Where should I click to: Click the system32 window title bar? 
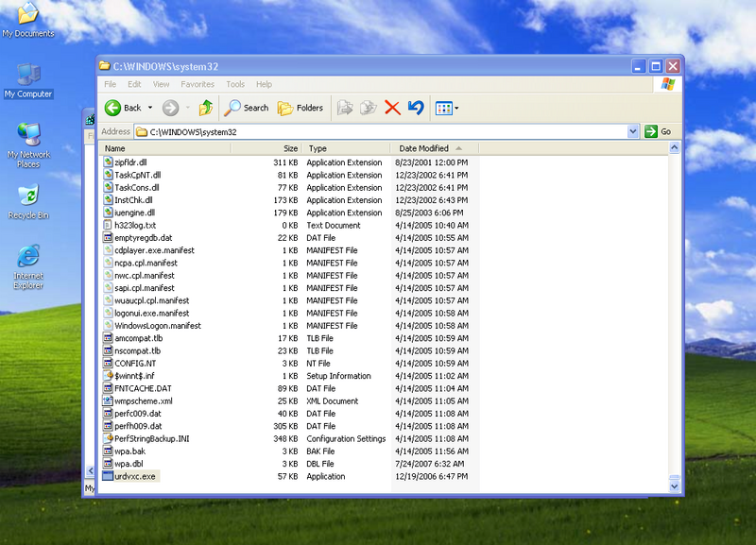(364, 66)
